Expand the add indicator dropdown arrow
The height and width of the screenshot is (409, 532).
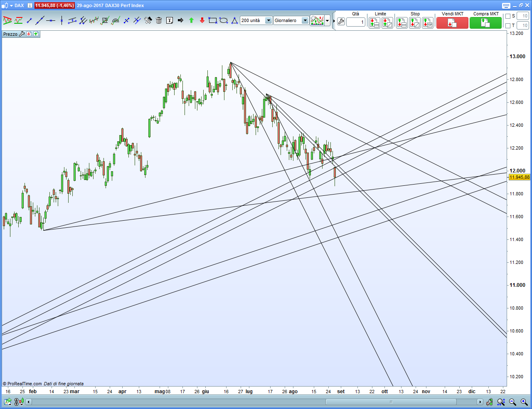coord(328,20)
